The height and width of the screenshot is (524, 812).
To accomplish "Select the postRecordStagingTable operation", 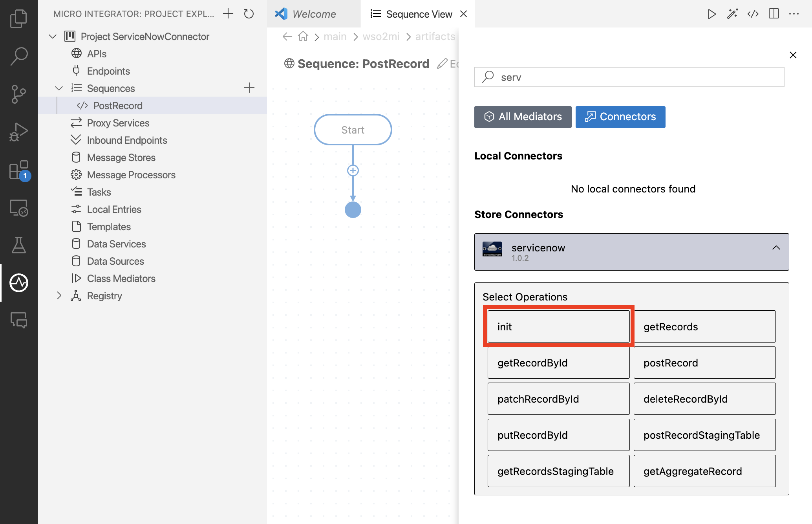I will [704, 435].
